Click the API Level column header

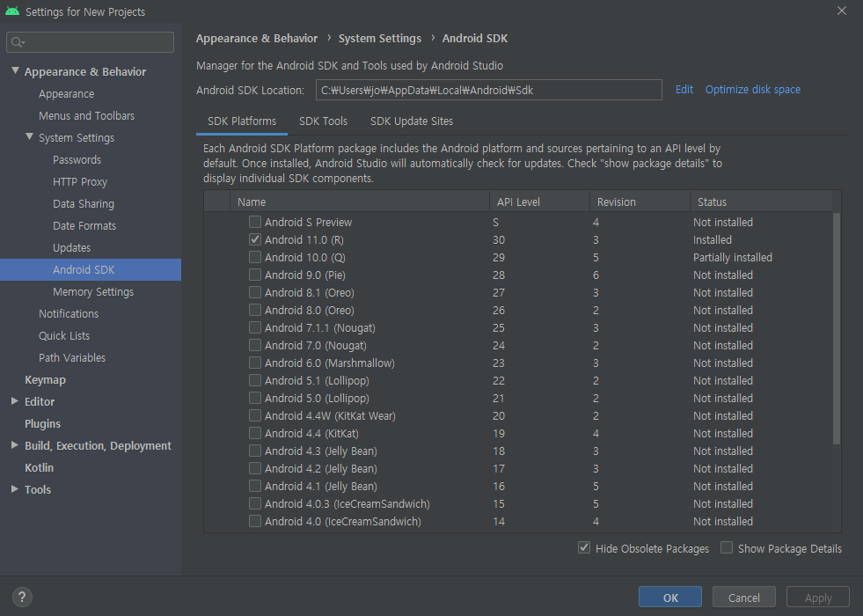point(540,202)
